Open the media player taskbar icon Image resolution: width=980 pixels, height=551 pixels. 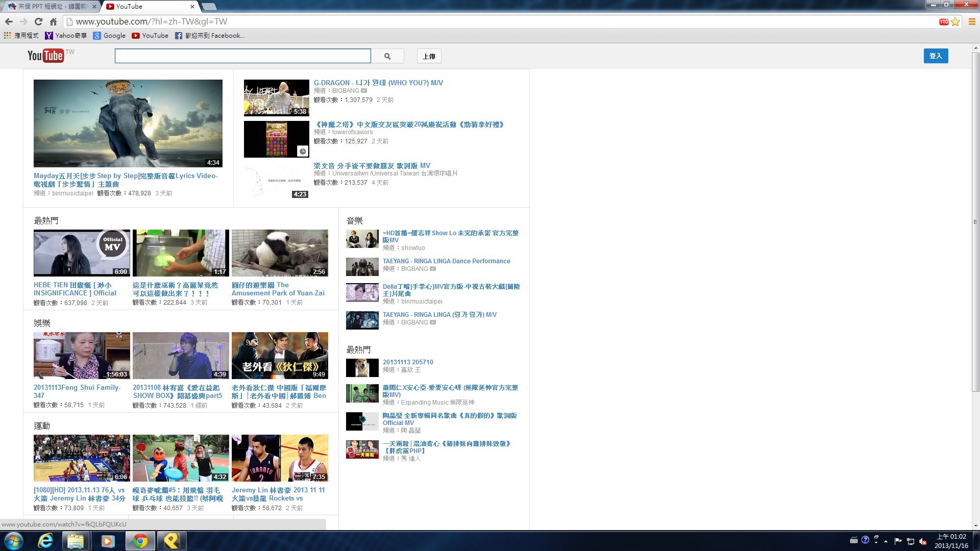[108, 541]
